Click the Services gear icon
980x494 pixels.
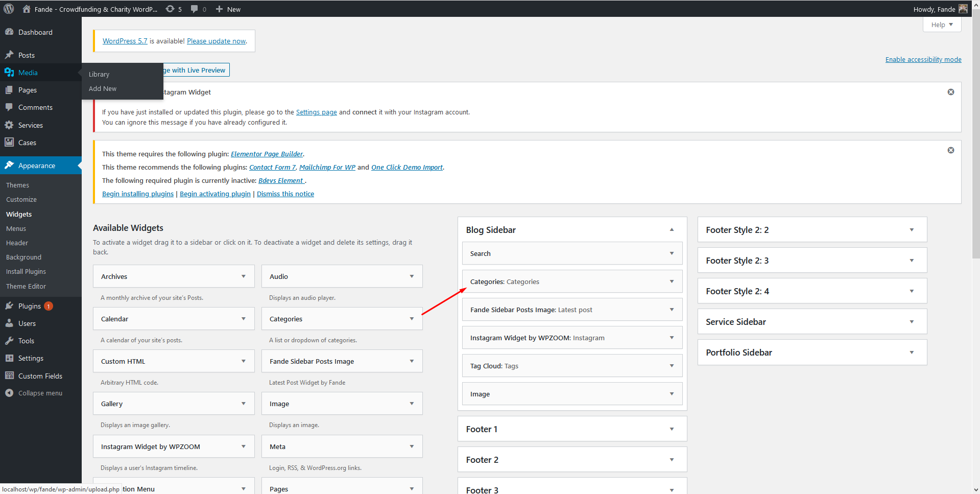(x=9, y=125)
